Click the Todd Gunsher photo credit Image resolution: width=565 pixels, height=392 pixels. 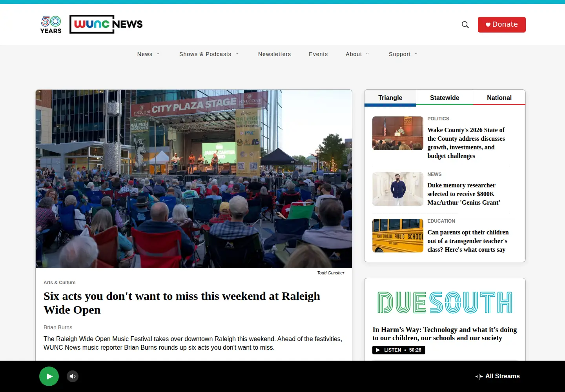click(x=331, y=273)
